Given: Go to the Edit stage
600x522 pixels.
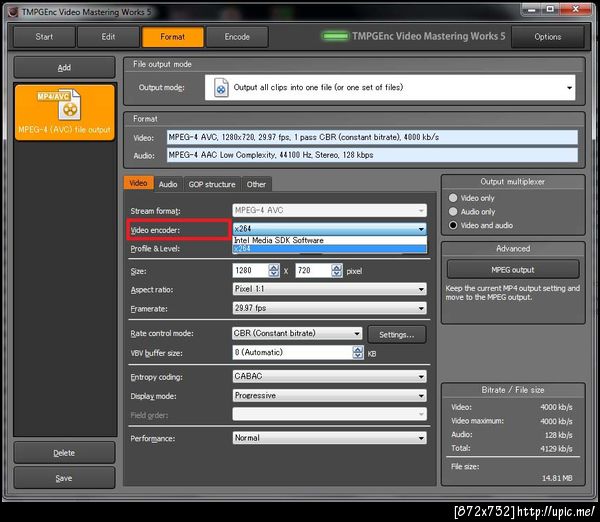Looking at the screenshot, I should point(108,37).
